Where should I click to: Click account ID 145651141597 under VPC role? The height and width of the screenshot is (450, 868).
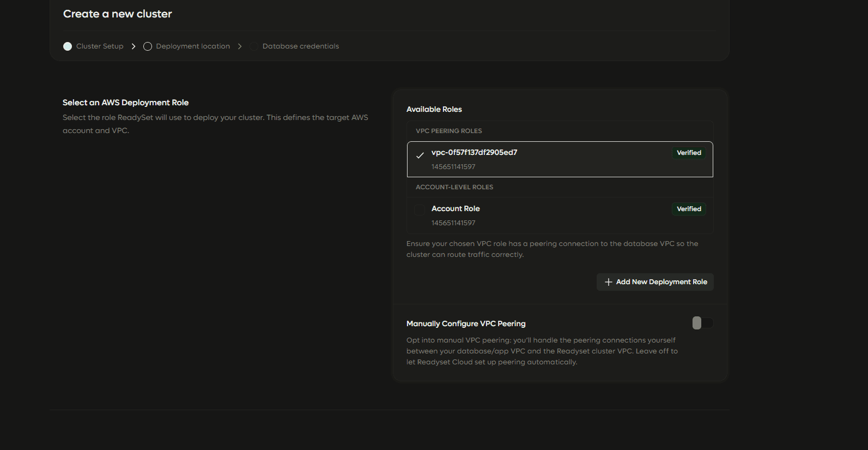tap(453, 167)
